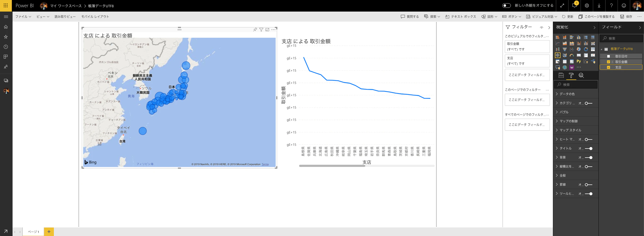
Task: Uncheck the 取引金額 field checkbox
Action: tap(609, 62)
